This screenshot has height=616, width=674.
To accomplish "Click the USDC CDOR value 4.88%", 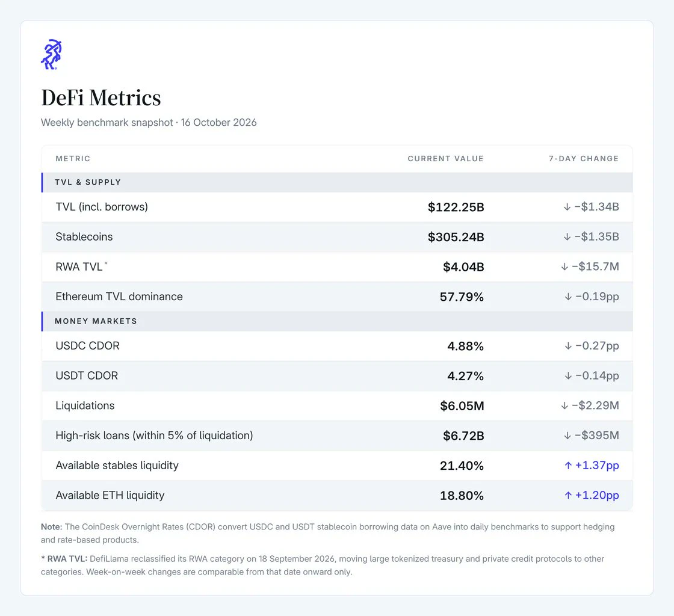I will point(466,346).
